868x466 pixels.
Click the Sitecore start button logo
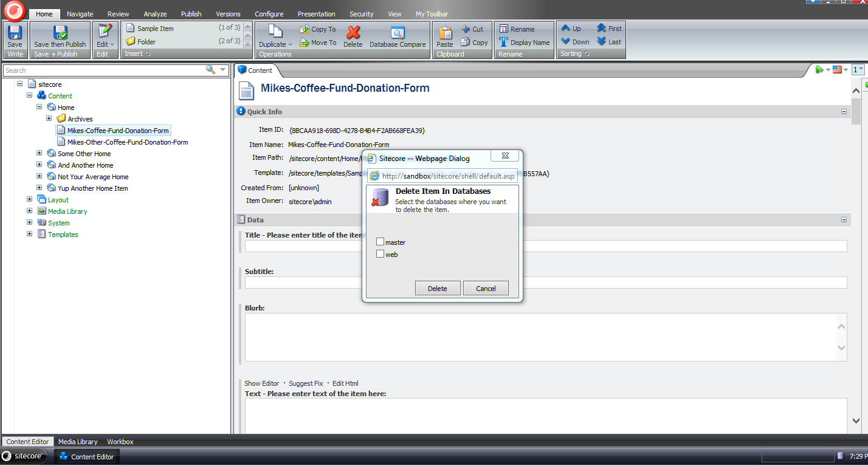click(24, 456)
